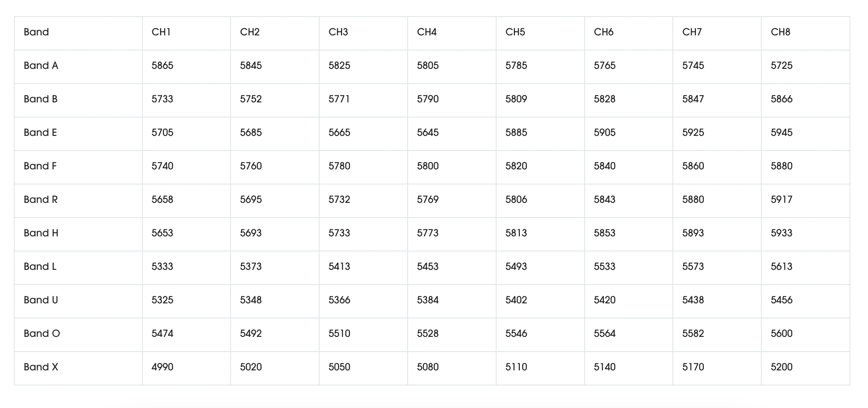
Task: Click the Band A row label
Action: point(41,65)
